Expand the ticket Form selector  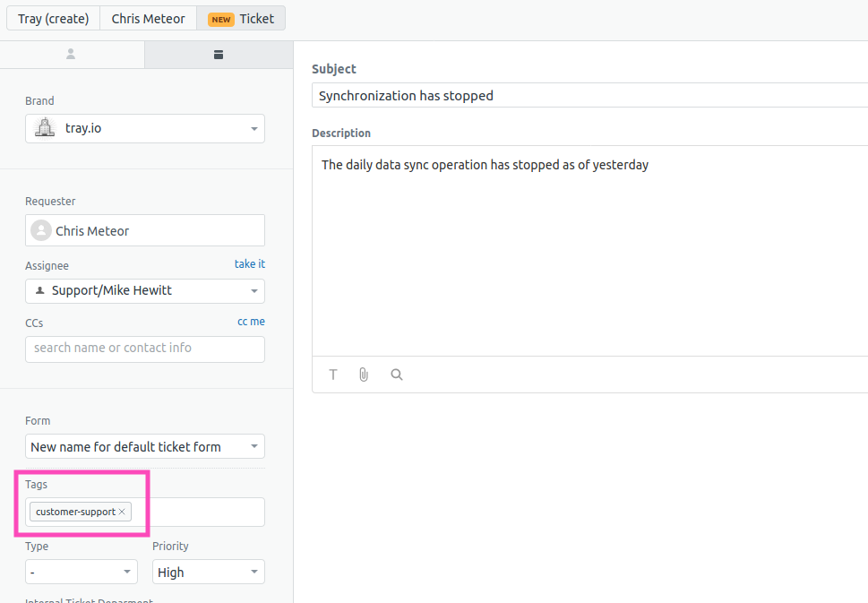pos(254,446)
